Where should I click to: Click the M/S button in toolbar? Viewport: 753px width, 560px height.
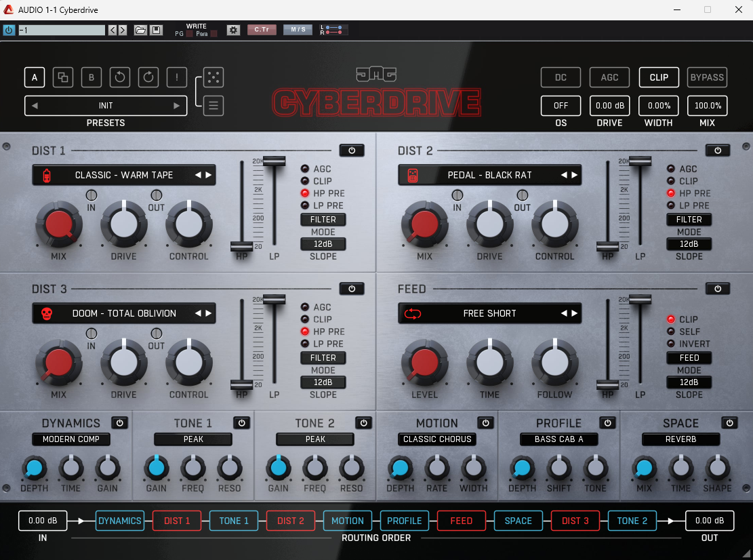[298, 30]
